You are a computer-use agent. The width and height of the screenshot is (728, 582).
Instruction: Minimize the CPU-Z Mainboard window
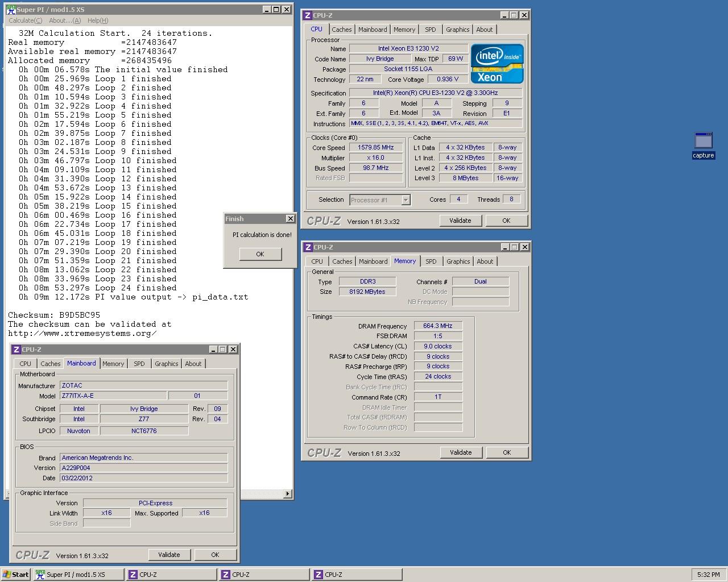point(213,350)
